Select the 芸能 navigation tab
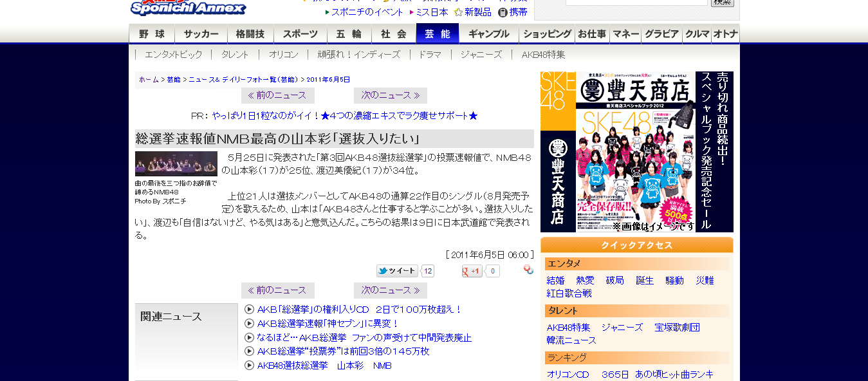Image resolution: width=868 pixels, height=381 pixels. [x=438, y=34]
